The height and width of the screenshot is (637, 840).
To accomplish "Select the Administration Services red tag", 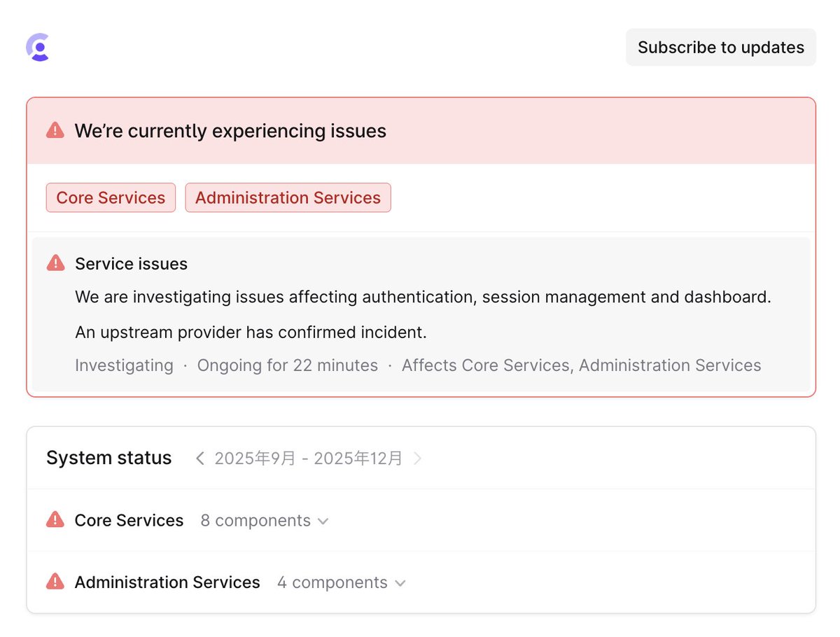I will click(288, 198).
